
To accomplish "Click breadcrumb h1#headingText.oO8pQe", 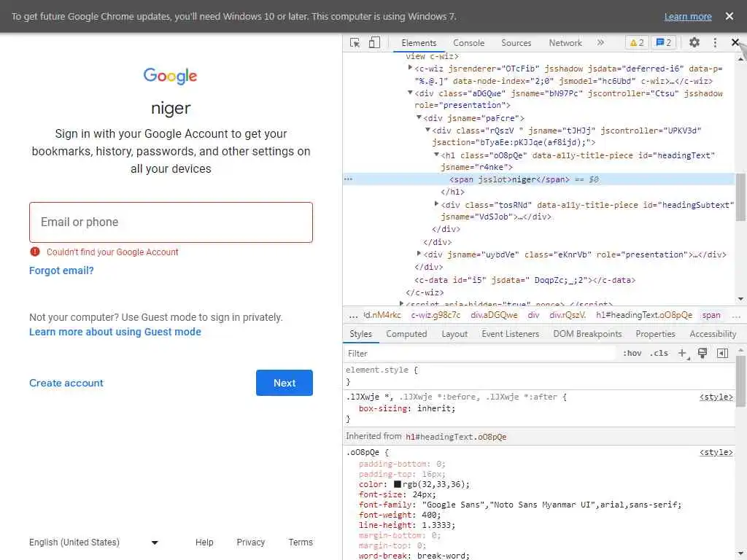I will pyautogui.click(x=643, y=315).
